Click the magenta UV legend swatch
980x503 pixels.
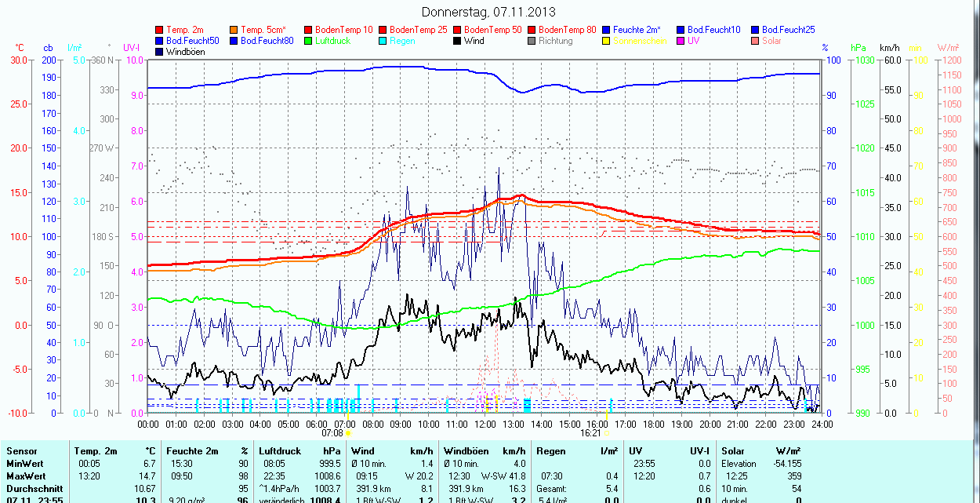[681, 41]
